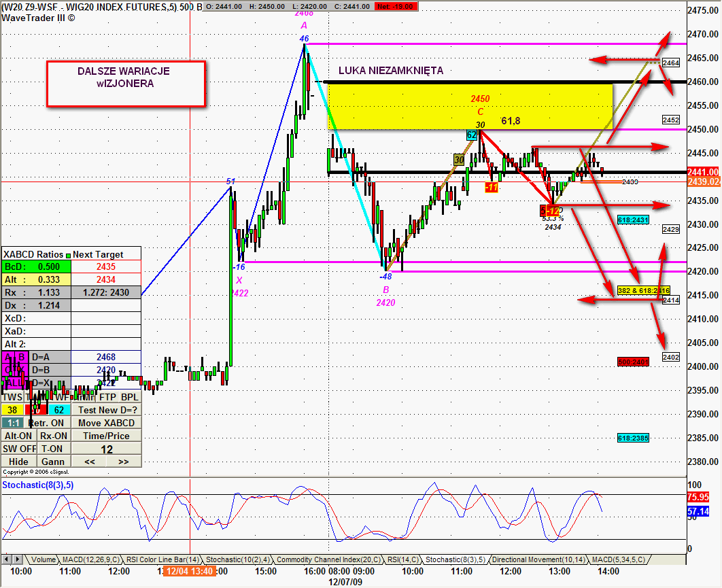This screenshot has height=588, width=722.
Task: Click the BPL button
Action: click(x=130, y=397)
